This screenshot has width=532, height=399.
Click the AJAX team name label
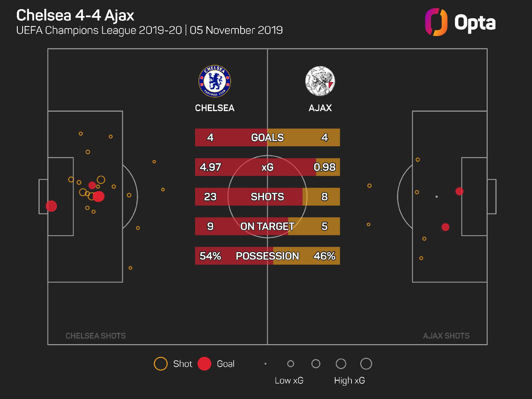(x=320, y=108)
